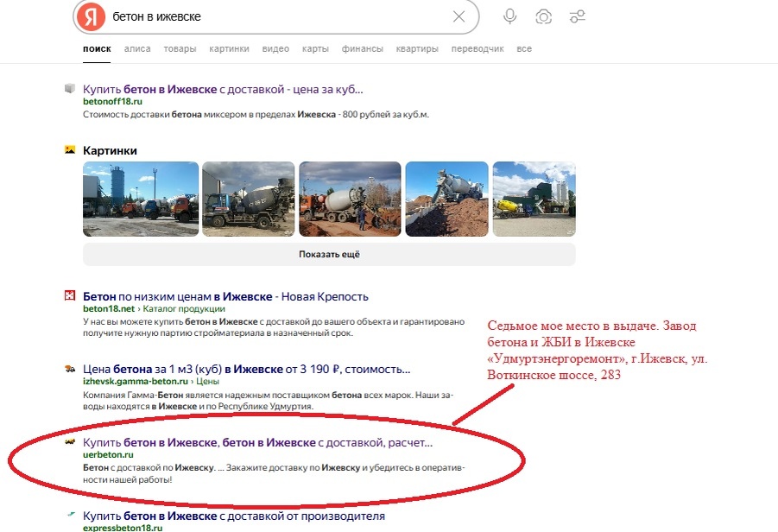778x532 pixels.
Task: Click expressbeton18.ru favicon icon
Action: [x=71, y=515]
